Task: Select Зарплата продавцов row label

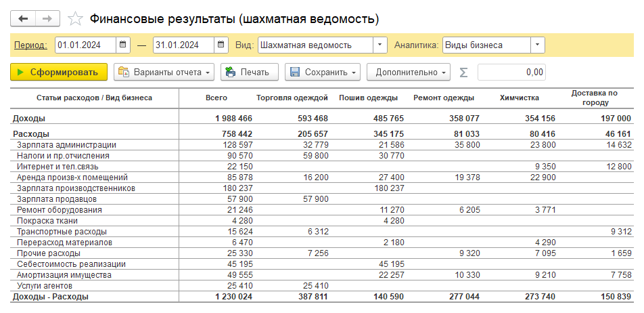Action: (x=57, y=199)
